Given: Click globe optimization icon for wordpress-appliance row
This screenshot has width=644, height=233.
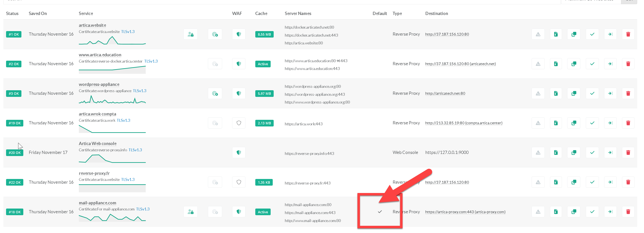Looking at the screenshot, I should [215, 93].
